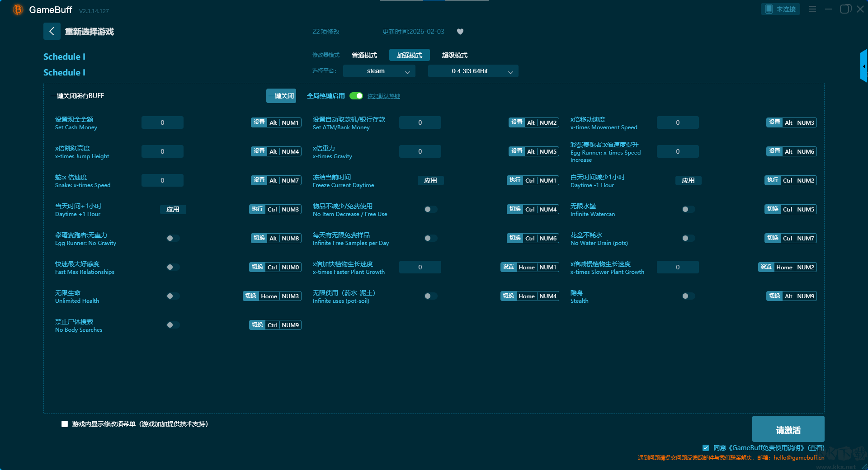Switch to 普通模式 trainer mode
The image size is (868, 470).
tap(364, 55)
